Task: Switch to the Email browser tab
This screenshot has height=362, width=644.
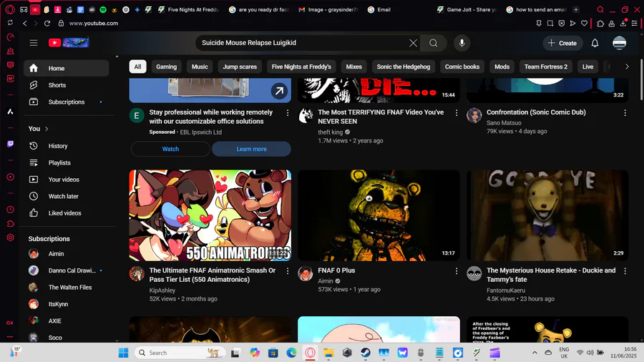Action: 384,9
